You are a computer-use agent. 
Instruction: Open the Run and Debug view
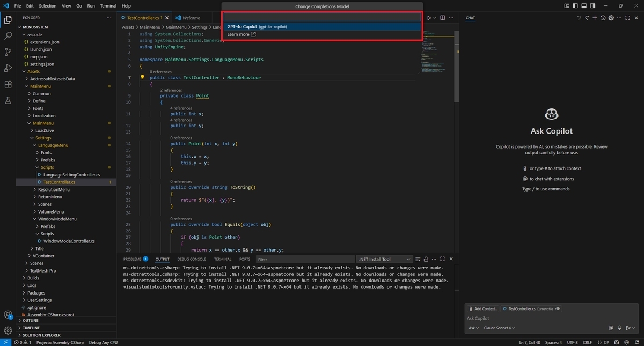8,68
